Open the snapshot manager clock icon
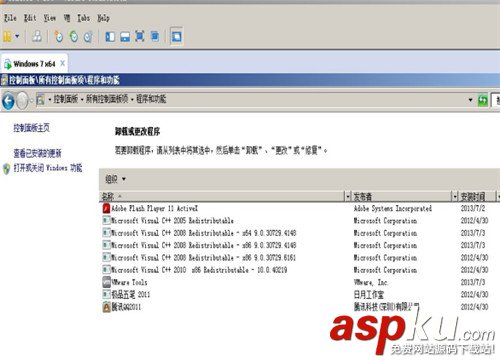This screenshot has width=500, height=361. (88, 36)
